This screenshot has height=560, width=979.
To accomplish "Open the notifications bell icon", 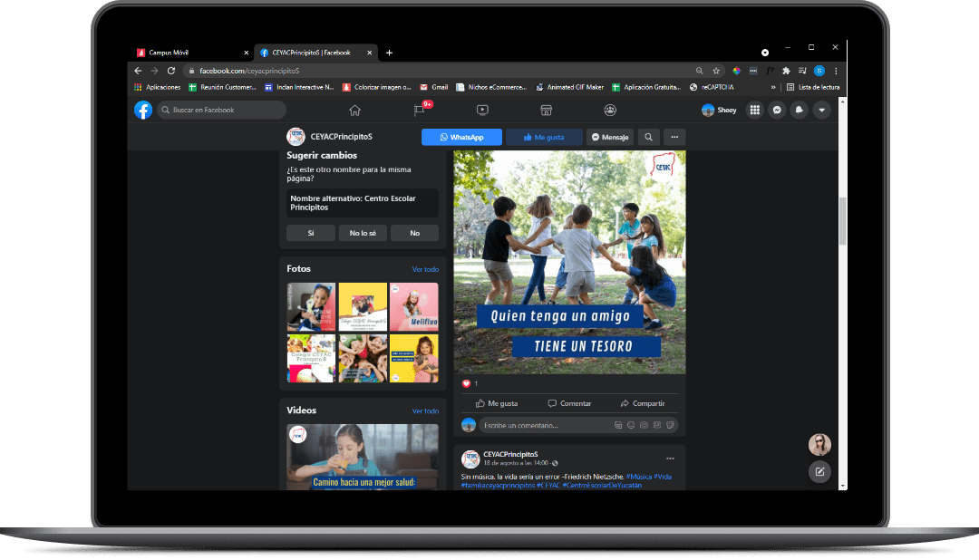I will click(800, 110).
